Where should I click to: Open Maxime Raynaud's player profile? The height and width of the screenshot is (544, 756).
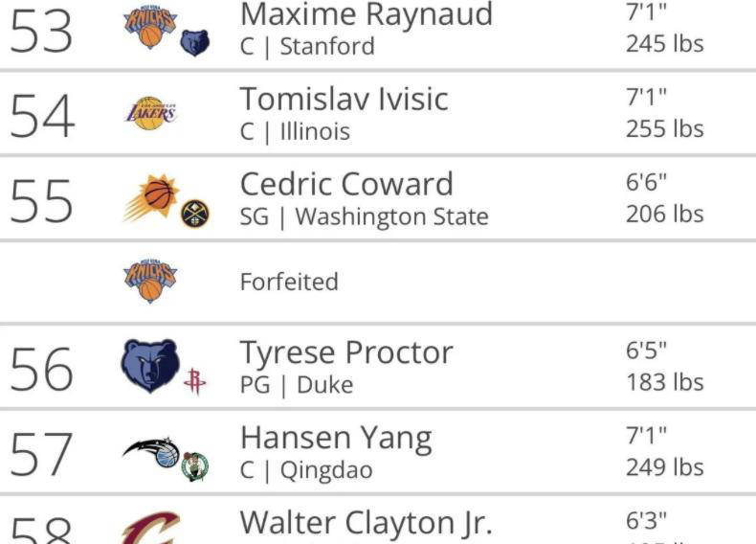[367, 14]
